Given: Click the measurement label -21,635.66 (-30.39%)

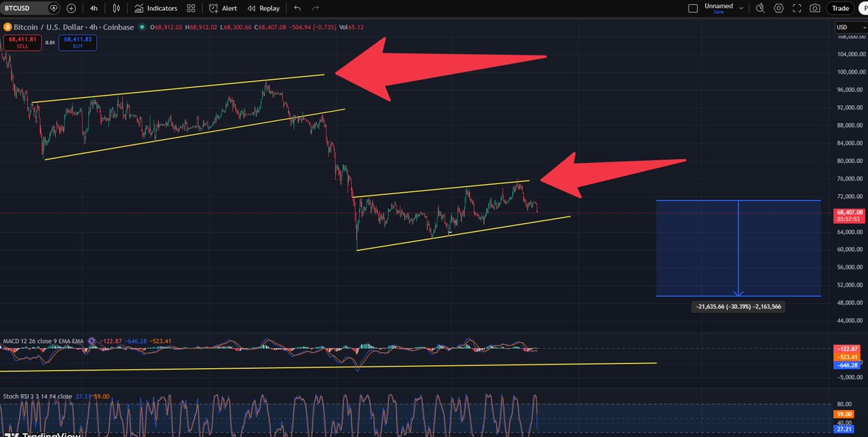Looking at the screenshot, I should (738, 307).
